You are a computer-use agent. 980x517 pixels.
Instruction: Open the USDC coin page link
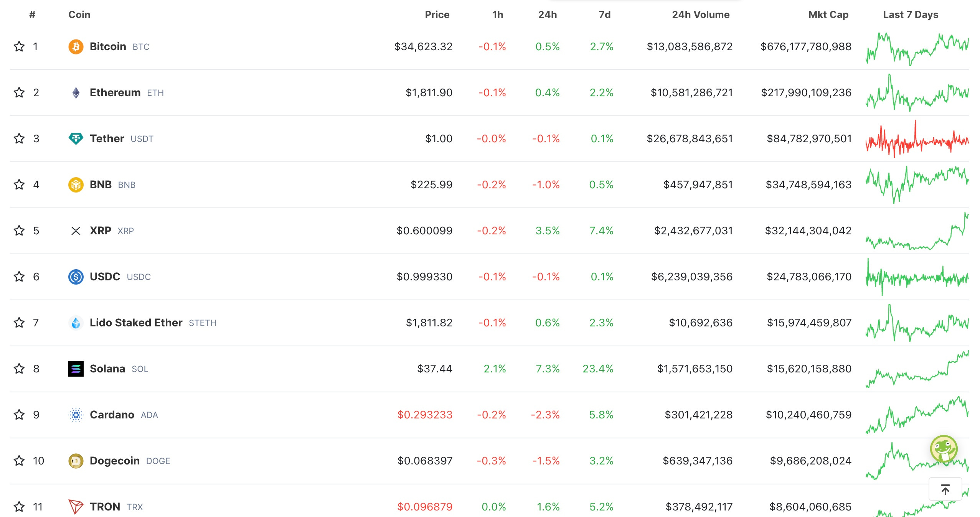click(x=120, y=277)
